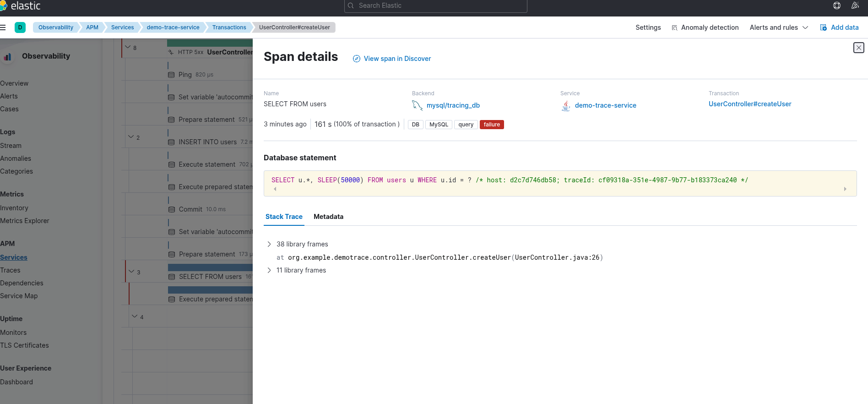Close the Span details flyout
Screen dimensions: 868x404
[x=859, y=48]
